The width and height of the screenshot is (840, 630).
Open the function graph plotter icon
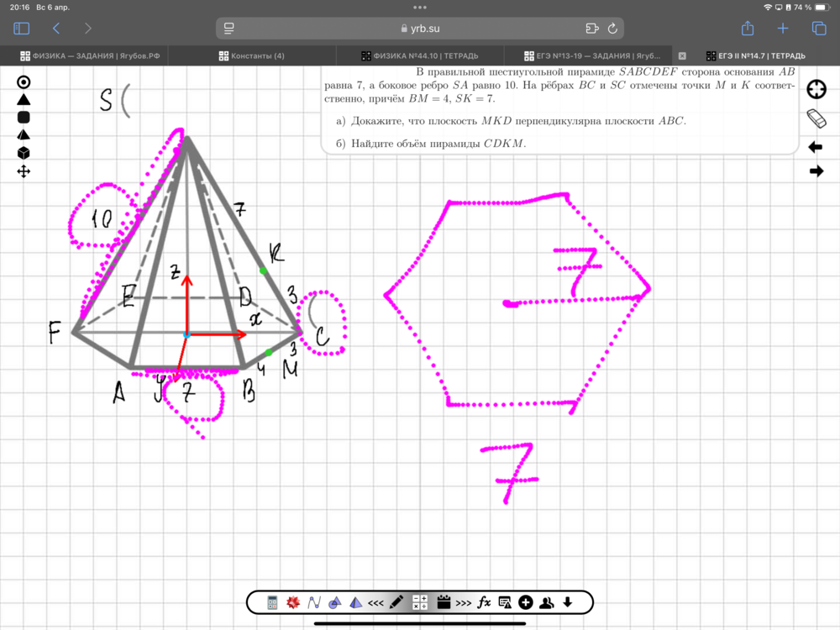point(314,602)
